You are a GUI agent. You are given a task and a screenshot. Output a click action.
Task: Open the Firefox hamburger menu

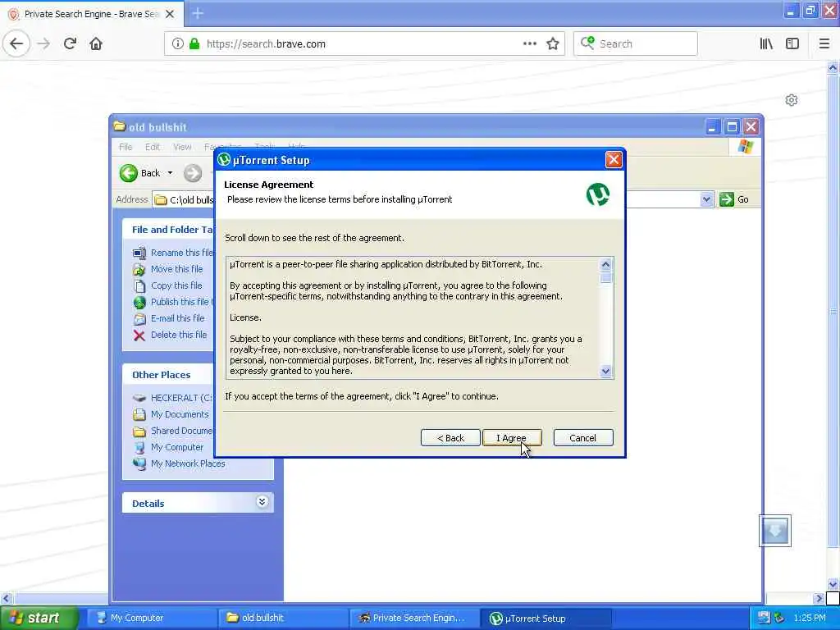[824, 44]
